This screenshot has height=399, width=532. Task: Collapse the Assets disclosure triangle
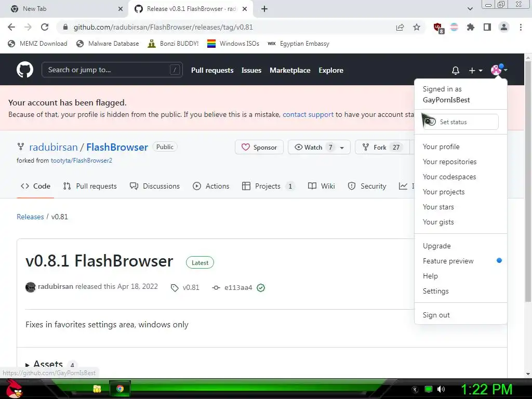(28, 365)
